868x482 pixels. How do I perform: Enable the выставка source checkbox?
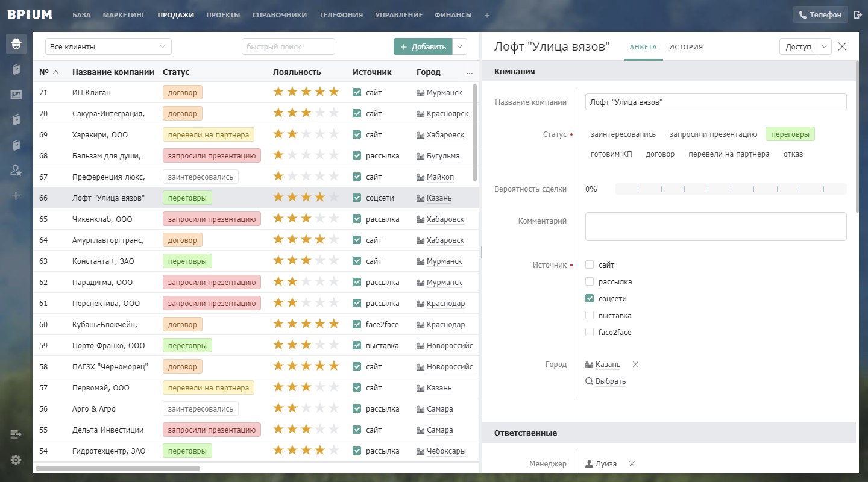pos(590,315)
